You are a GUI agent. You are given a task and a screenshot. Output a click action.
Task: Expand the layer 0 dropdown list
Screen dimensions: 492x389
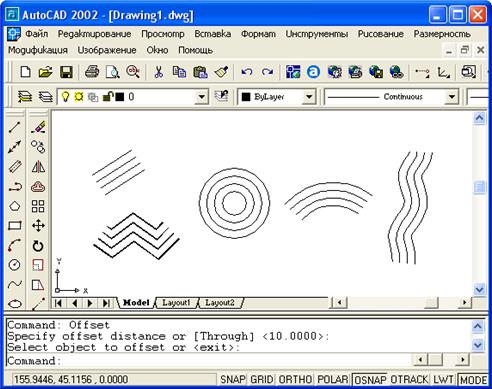201,97
